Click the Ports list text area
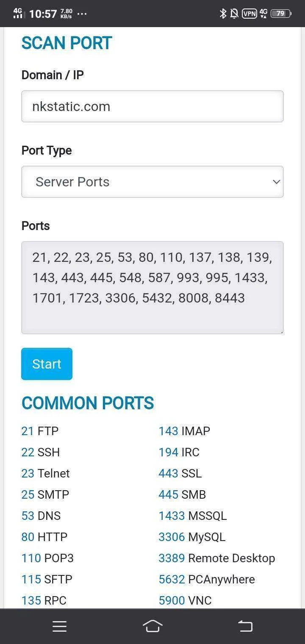305x644 pixels. [152, 288]
